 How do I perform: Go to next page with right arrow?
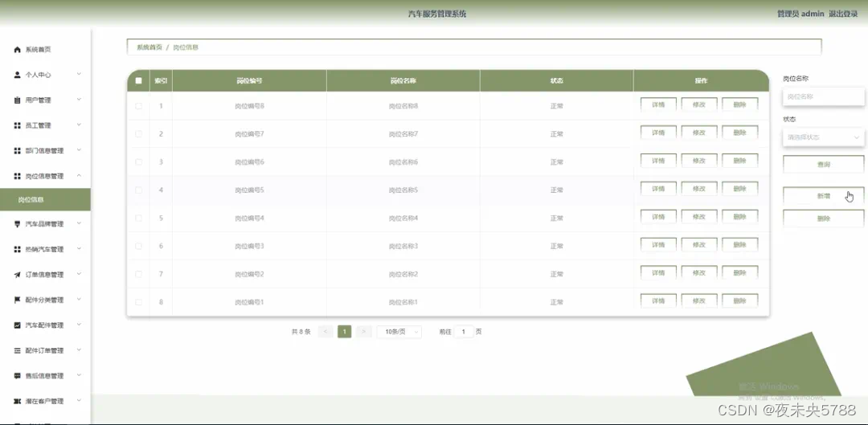pyautogui.click(x=363, y=332)
